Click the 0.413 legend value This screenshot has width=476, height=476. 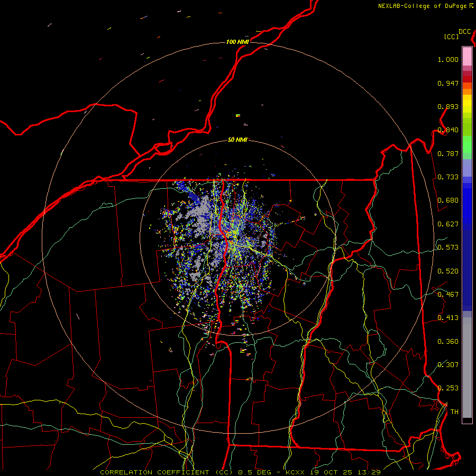point(448,318)
